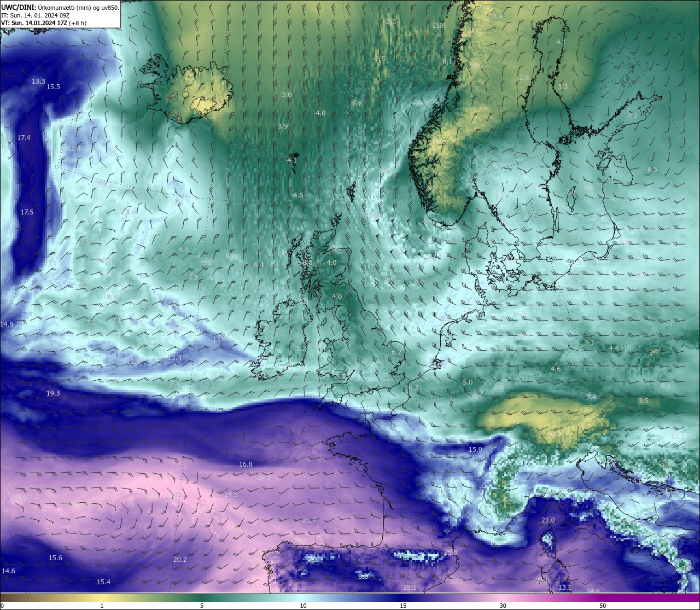Click the '4.4' value on the map
700x610 pixels.
pyautogui.click(x=614, y=348)
